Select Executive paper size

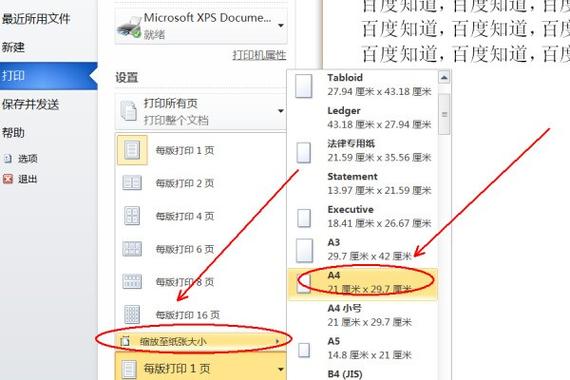pos(362,217)
